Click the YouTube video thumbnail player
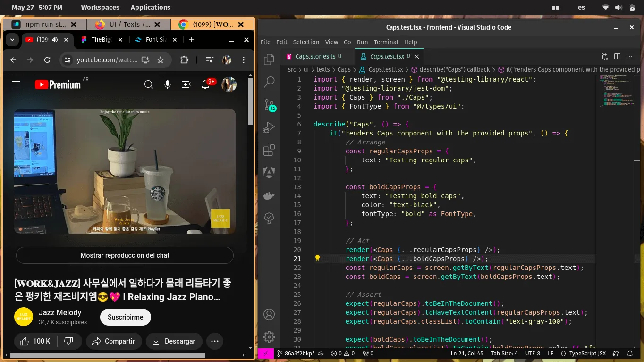644x362 pixels. (125, 171)
